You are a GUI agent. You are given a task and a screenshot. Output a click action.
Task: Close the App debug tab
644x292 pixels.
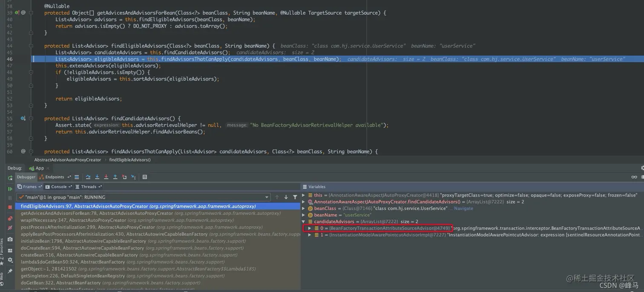(x=48, y=168)
